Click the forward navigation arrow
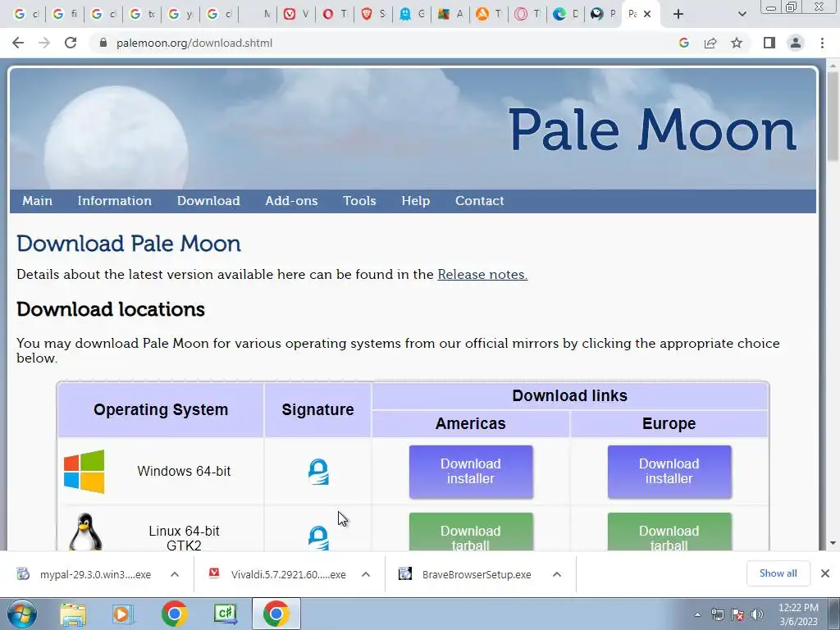This screenshot has width=840, height=630. click(x=44, y=43)
